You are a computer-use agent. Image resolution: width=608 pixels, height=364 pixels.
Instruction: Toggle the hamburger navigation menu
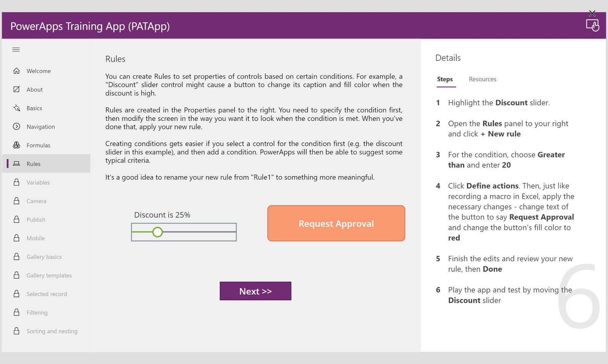pyautogui.click(x=16, y=50)
